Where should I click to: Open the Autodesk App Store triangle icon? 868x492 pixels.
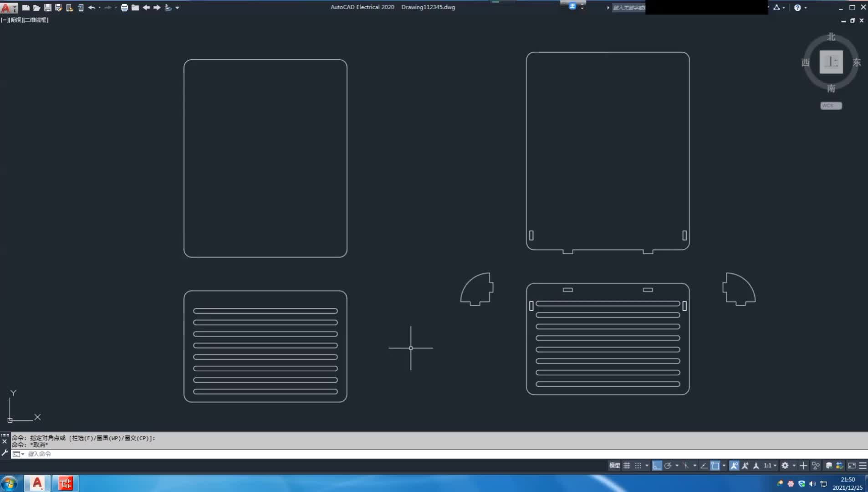point(776,7)
